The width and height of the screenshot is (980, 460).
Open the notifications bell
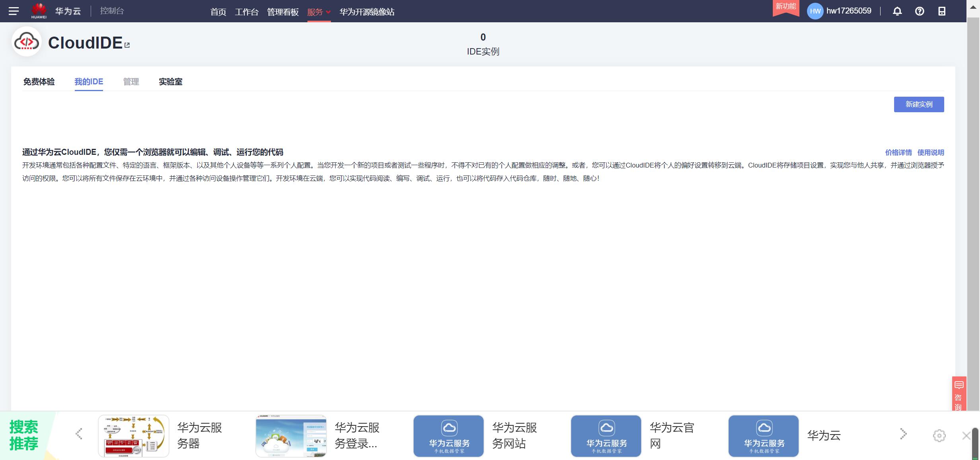897,11
